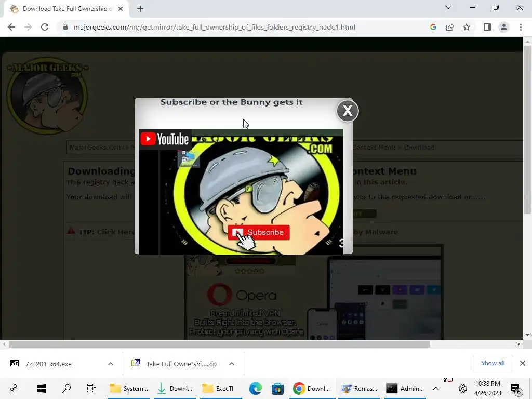
Task: Switch to the System folder taskbar window
Action: [129, 389]
